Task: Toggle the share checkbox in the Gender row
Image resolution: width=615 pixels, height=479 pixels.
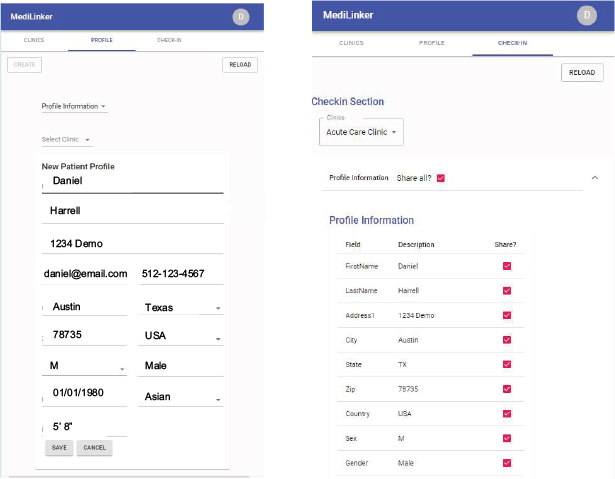Action: [x=507, y=463]
